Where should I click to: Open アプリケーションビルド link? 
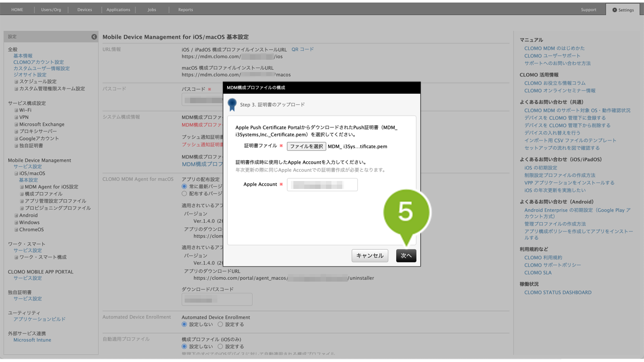pos(39,319)
